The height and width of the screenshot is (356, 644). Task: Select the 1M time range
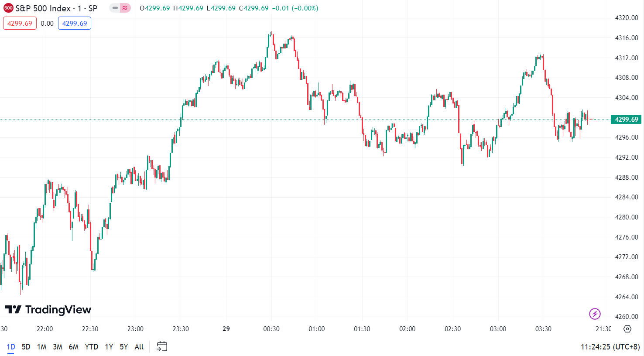tap(41, 347)
